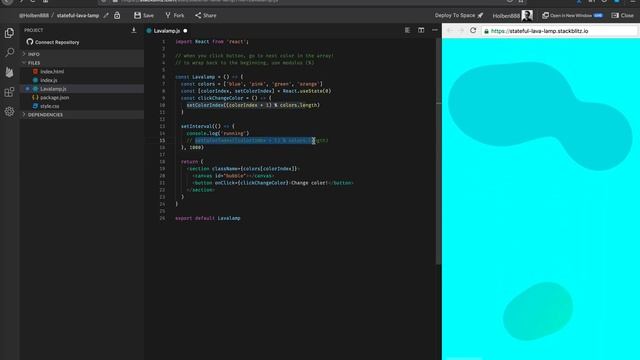This screenshot has height=360, width=640.
Task: Click the format document lines icon
Action: [x=407, y=30]
